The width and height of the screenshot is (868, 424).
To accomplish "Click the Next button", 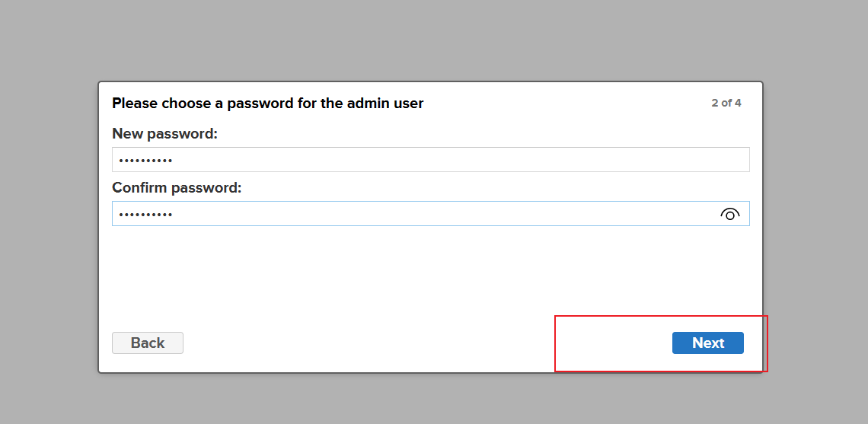I will [x=707, y=343].
